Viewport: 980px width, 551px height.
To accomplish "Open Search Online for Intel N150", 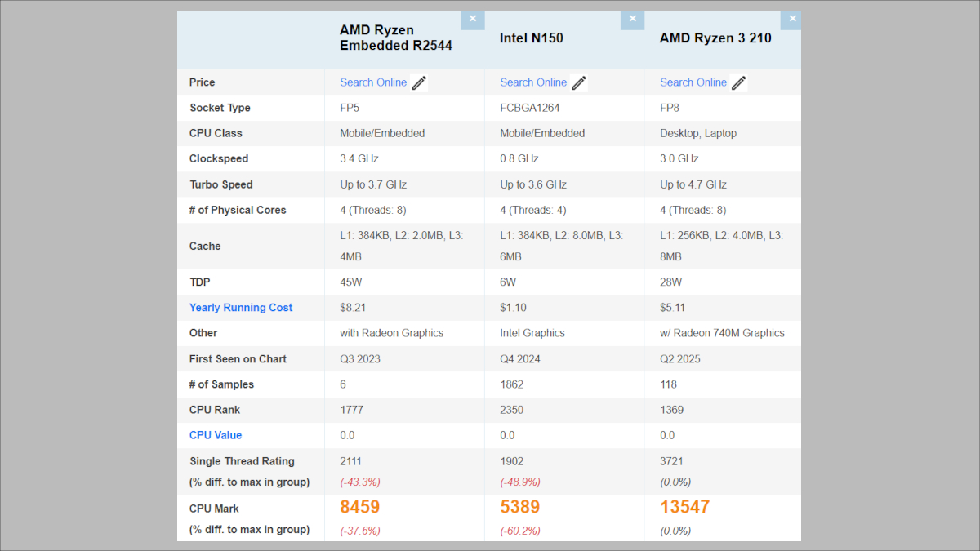I will click(533, 82).
